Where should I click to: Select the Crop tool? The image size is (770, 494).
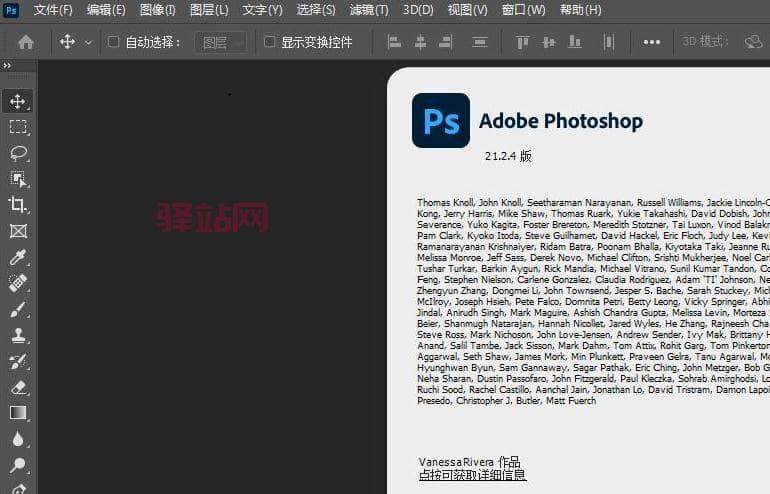tap(18, 205)
